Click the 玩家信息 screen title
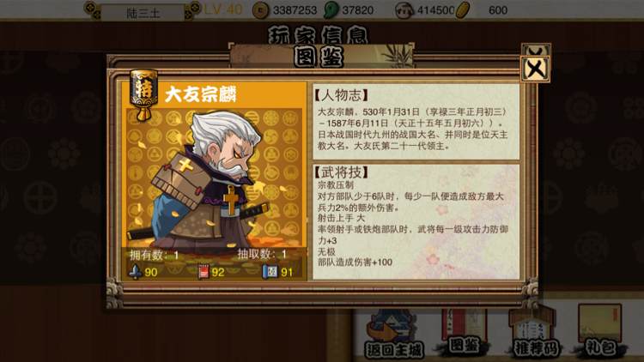Screen dimensions: 644x362 point(319,35)
